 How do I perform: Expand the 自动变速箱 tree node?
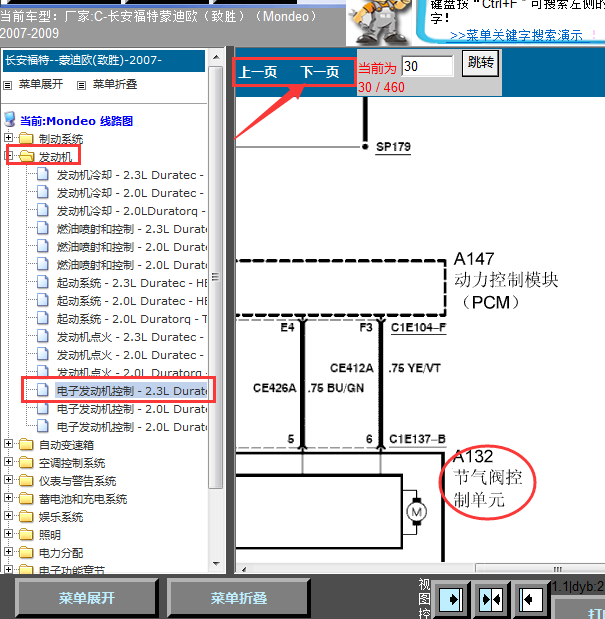pyautogui.click(x=8, y=444)
